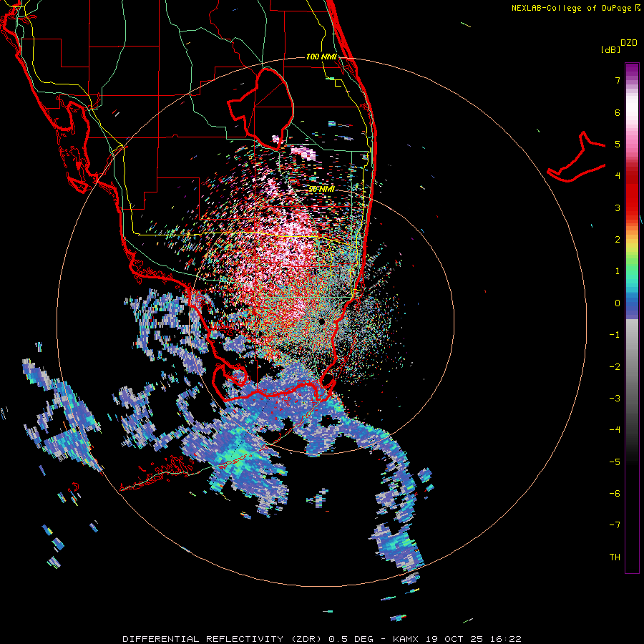Click the NEXLAB-College of DuPage watermark text
This screenshot has height=644, width=644.
pyautogui.click(x=572, y=8)
